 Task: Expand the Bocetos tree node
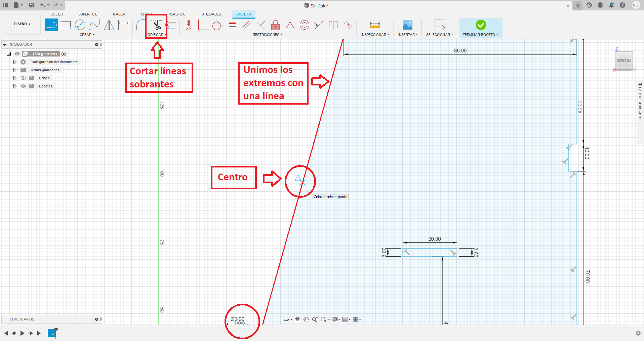(x=15, y=86)
